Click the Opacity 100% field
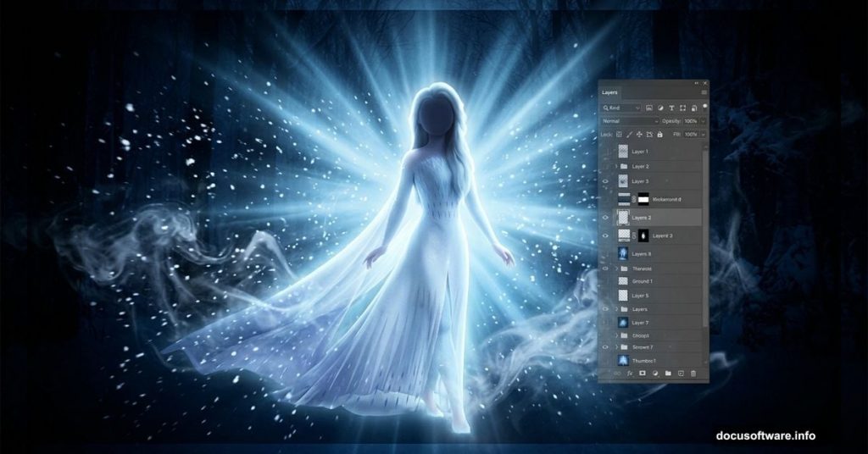This screenshot has width=868, height=454. coord(691,121)
